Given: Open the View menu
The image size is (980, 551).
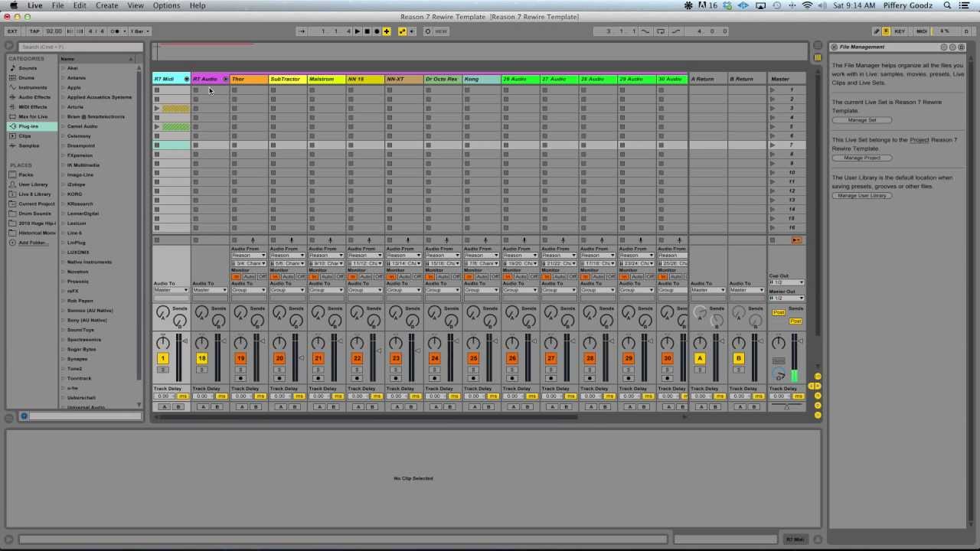Looking at the screenshot, I should pos(136,5).
